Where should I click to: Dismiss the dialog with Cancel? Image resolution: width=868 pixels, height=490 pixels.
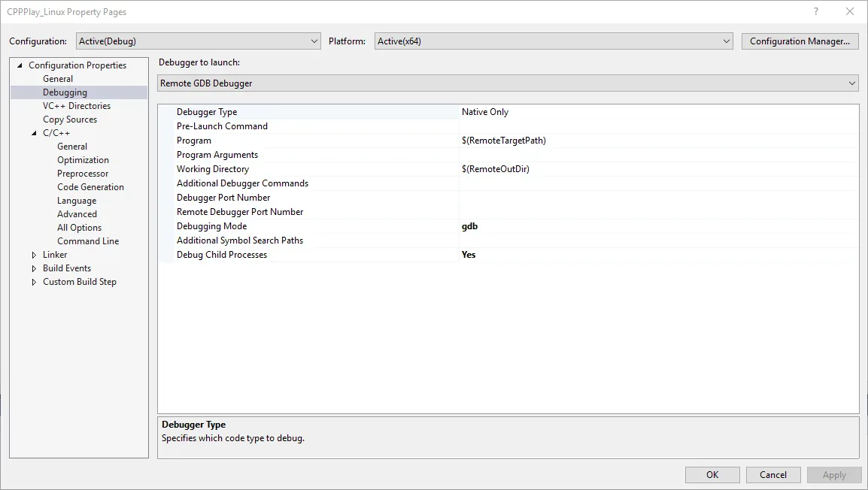click(773, 474)
